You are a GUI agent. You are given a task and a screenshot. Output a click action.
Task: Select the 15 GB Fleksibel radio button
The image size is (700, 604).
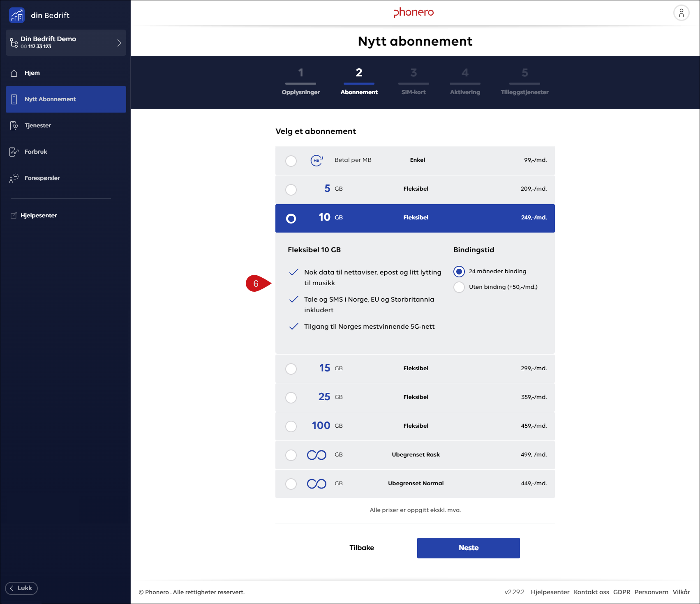pyautogui.click(x=291, y=369)
